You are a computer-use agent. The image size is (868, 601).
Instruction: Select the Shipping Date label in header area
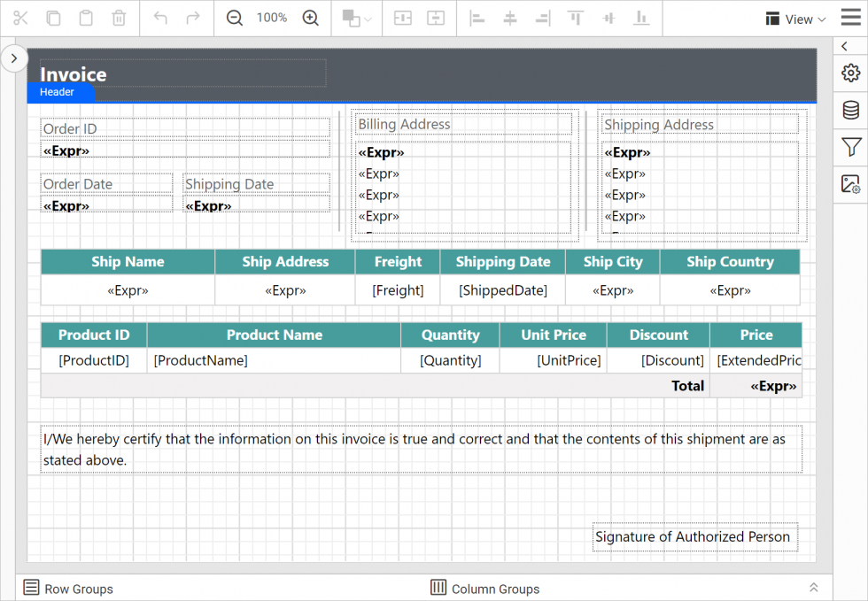tap(257, 184)
